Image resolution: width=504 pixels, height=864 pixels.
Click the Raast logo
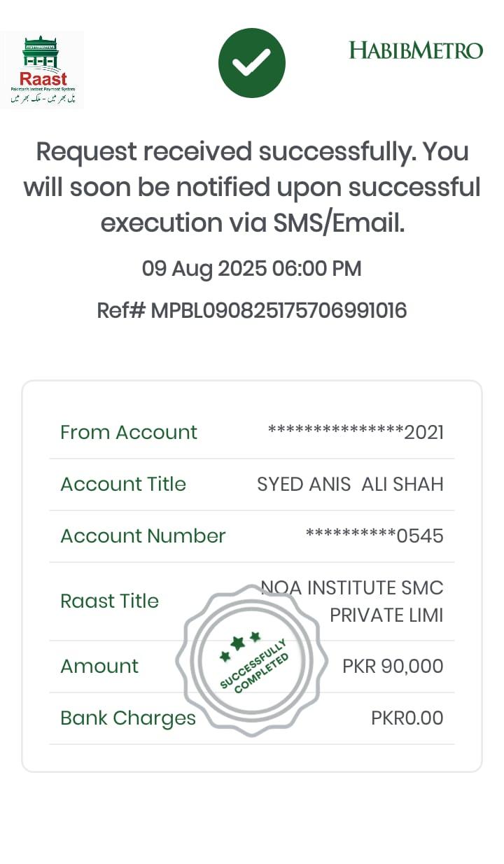click(x=42, y=69)
